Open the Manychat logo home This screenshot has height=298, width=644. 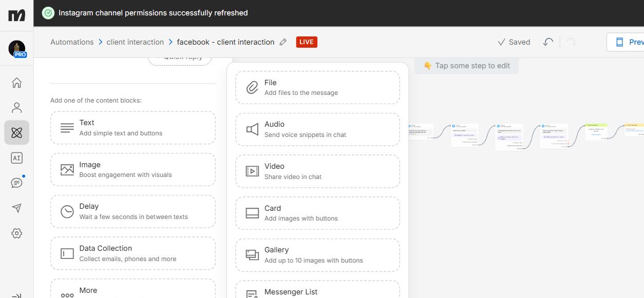pos(16,15)
